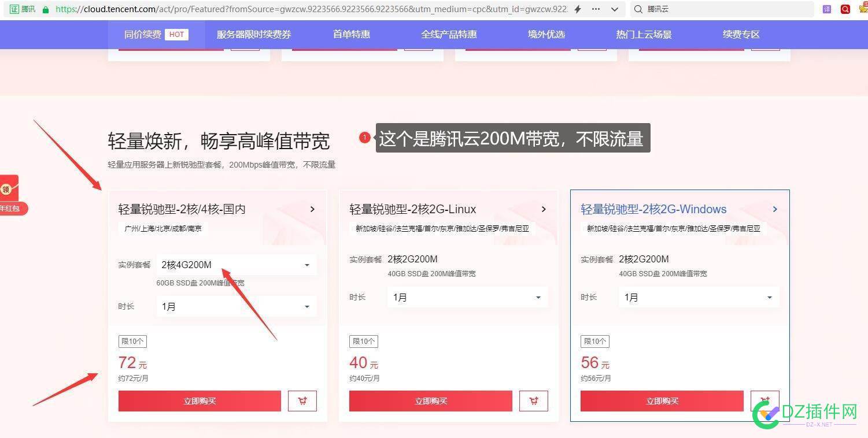Switch to 首单特惠 tab

pos(352,35)
